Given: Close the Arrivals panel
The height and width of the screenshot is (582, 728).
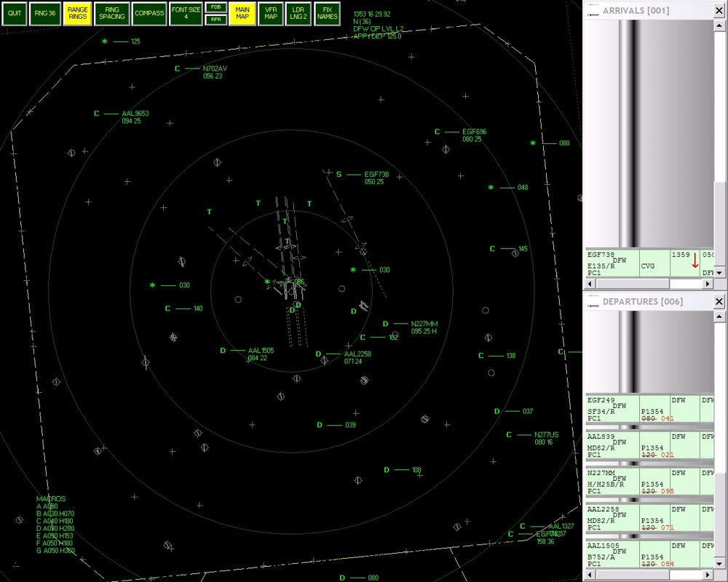Looking at the screenshot, I should coord(719,11).
